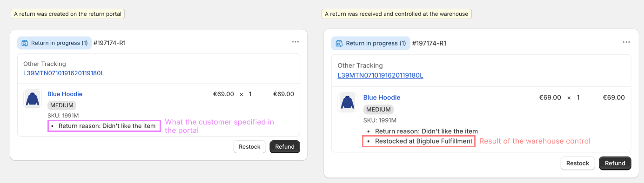
Task: Click the highlighted Return reason line in left card
Action: [x=104, y=126]
